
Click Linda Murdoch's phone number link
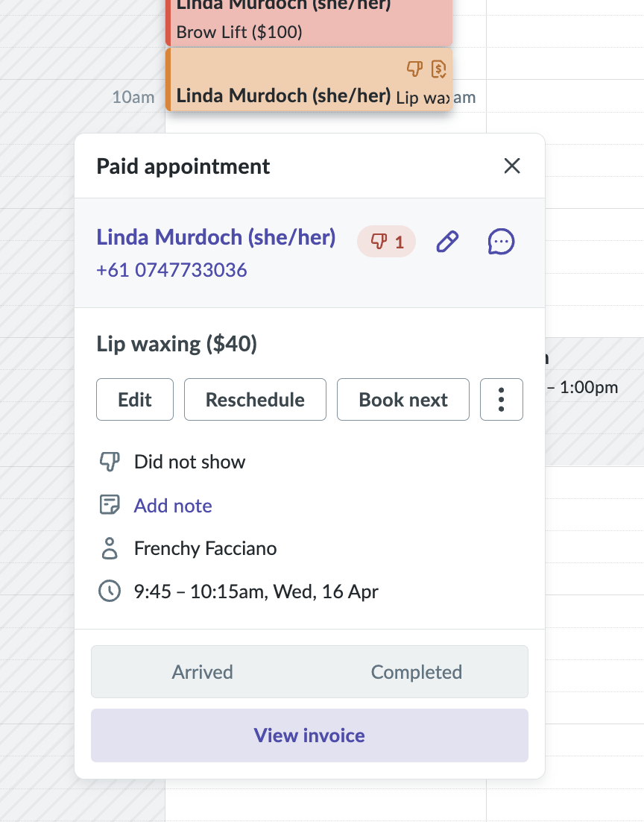point(171,270)
